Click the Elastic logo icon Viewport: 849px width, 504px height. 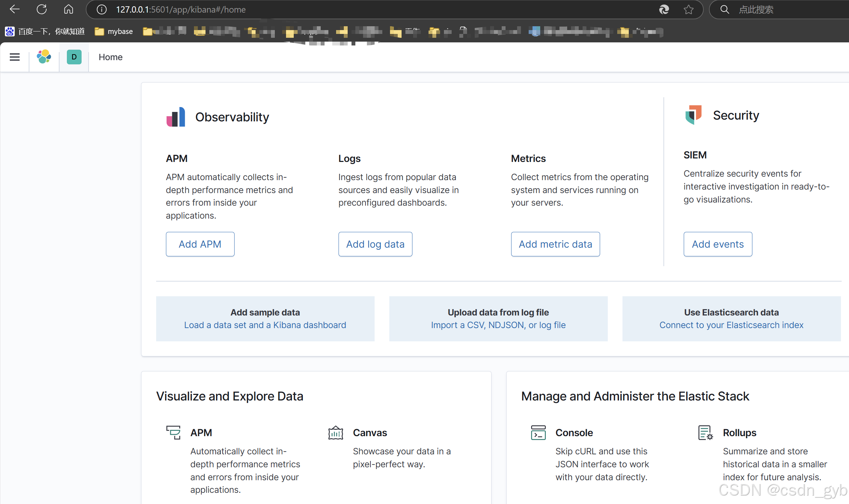(44, 57)
